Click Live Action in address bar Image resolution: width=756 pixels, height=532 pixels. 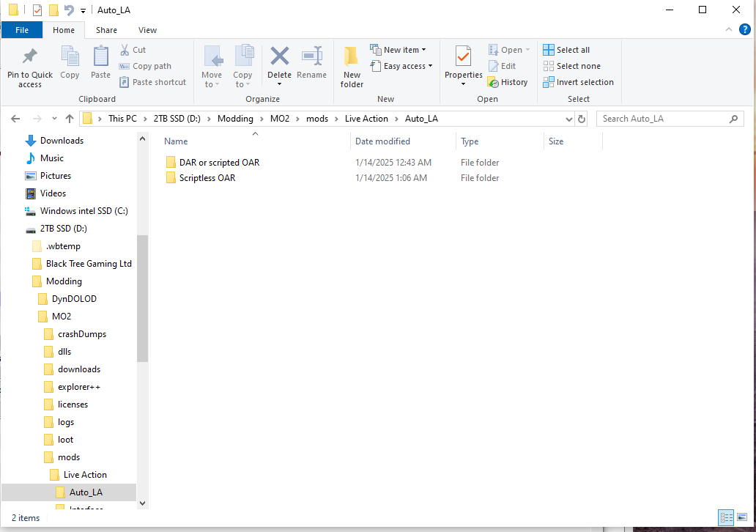pyautogui.click(x=366, y=119)
